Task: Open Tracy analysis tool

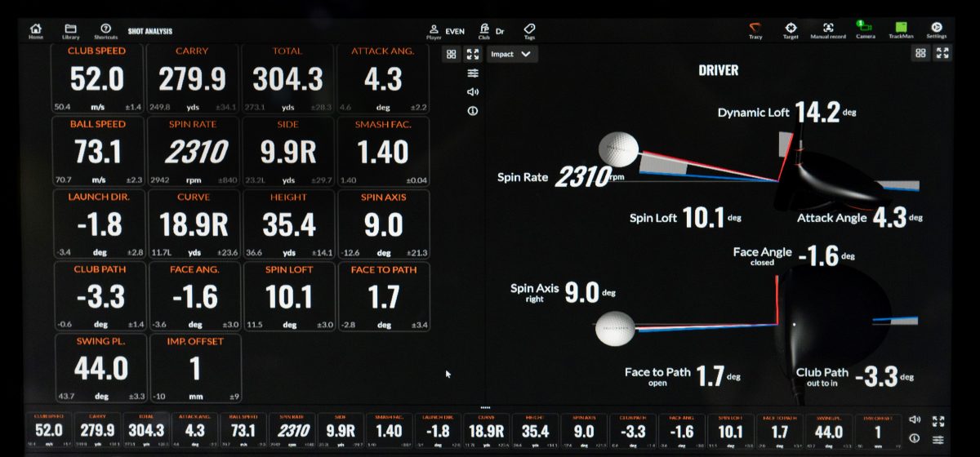Action: click(755, 30)
